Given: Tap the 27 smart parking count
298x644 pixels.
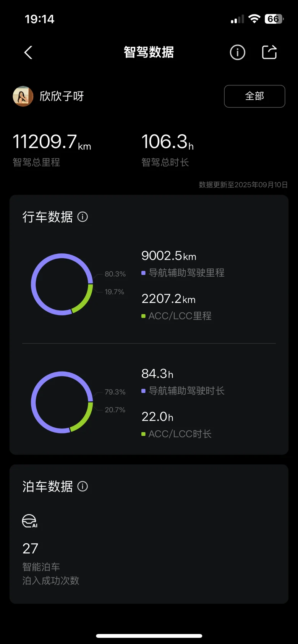Looking at the screenshot, I should pos(30,549).
